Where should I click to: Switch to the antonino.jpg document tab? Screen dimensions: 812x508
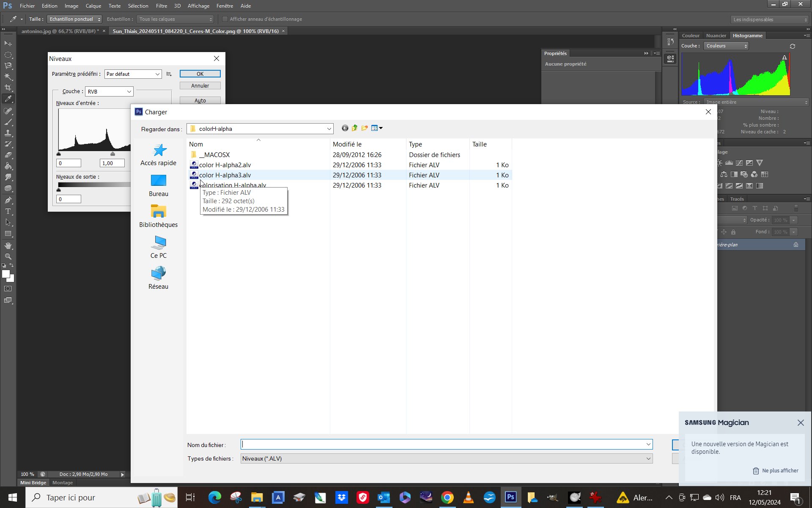[x=60, y=31]
